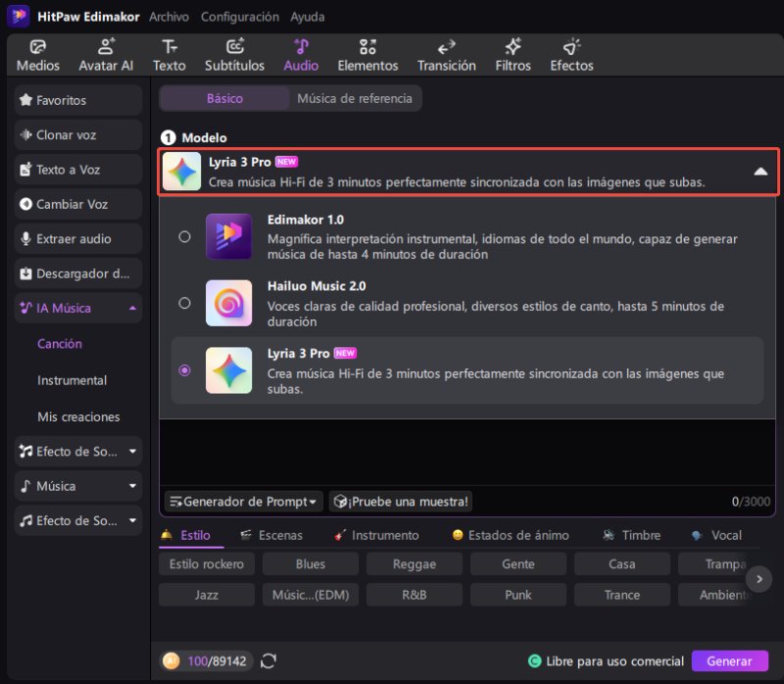Click the AI credits coin icon

pos(171,661)
